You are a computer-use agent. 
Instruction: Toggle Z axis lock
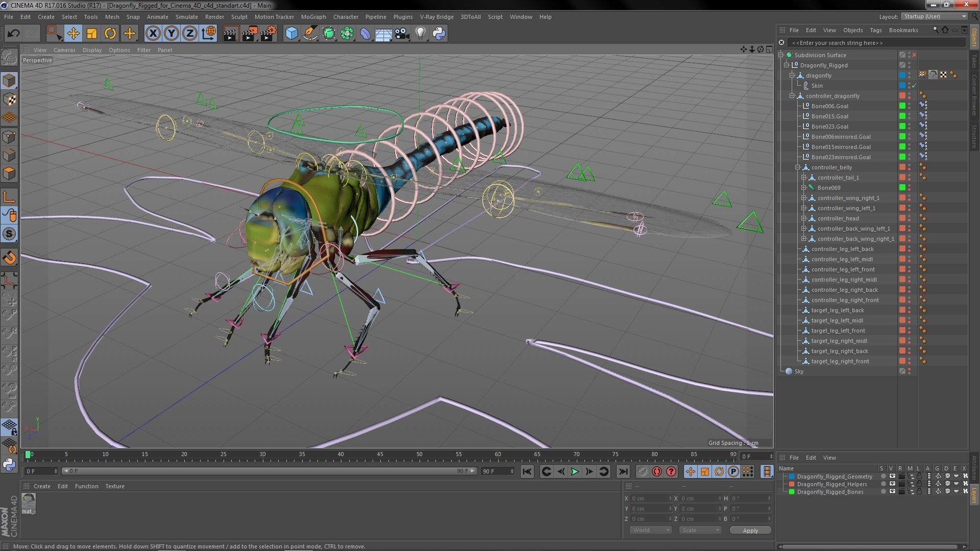(x=190, y=34)
